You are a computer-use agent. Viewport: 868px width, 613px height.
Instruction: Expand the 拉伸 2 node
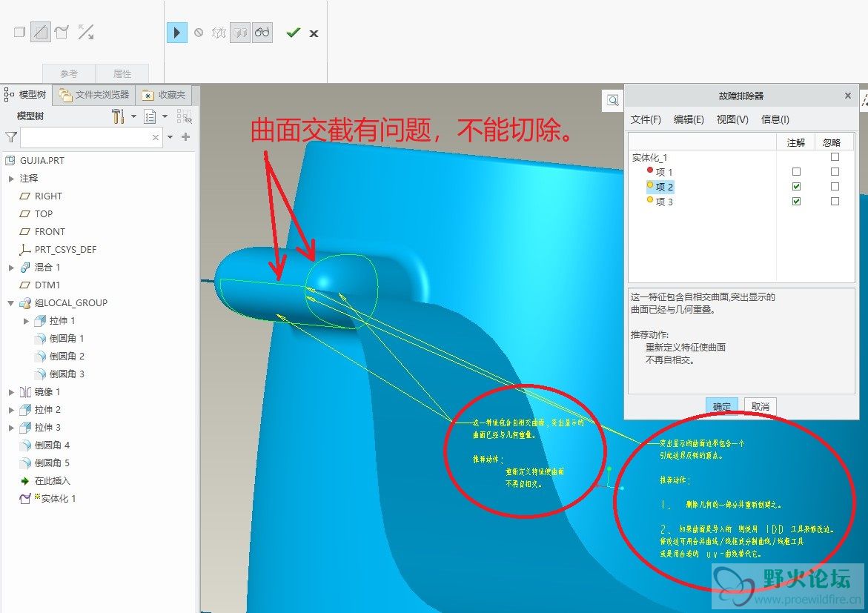click(x=11, y=410)
